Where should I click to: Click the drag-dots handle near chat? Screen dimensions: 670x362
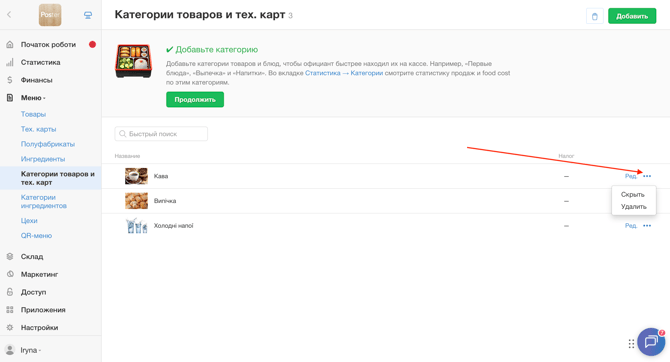point(631,343)
